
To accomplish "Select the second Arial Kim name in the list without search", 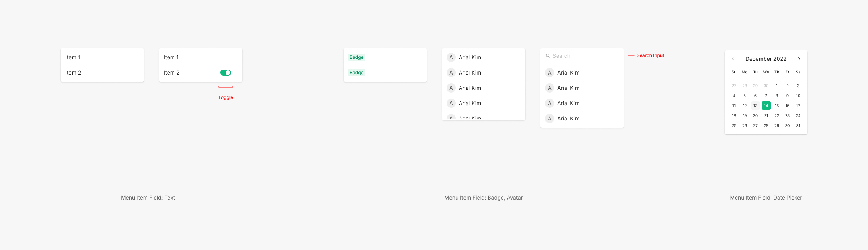I will [470, 73].
